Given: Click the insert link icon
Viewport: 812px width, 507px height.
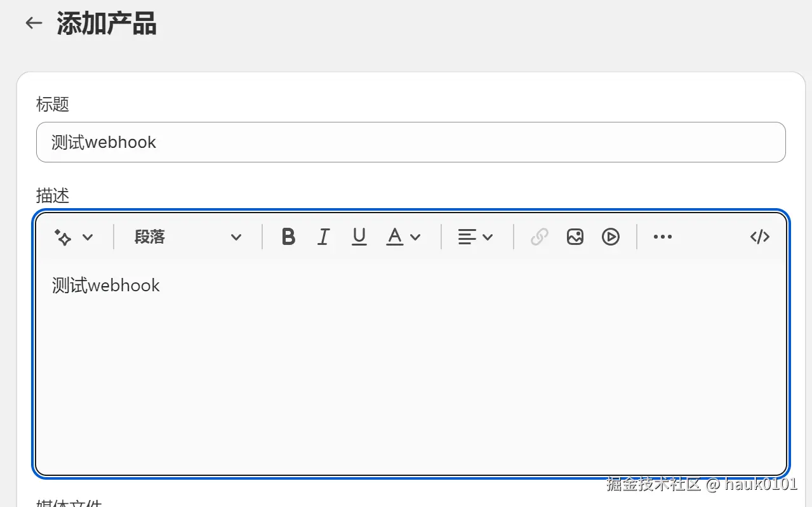Looking at the screenshot, I should click(539, 237).
